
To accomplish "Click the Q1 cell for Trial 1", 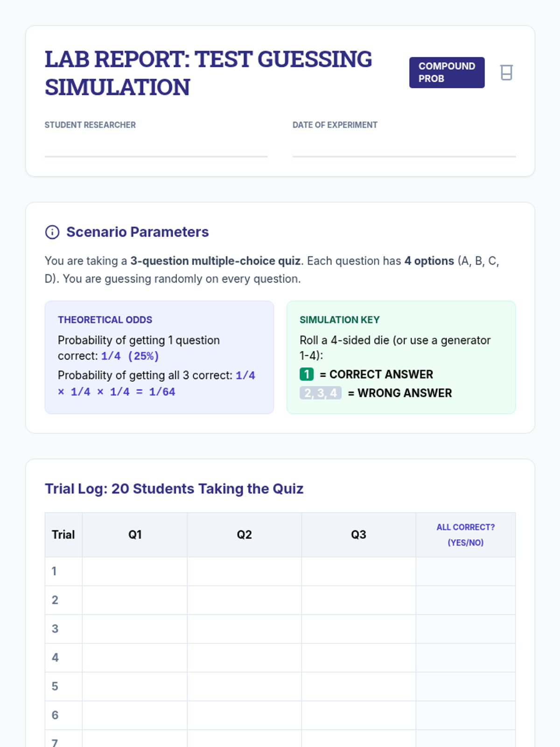I will [x=135, y=571].
